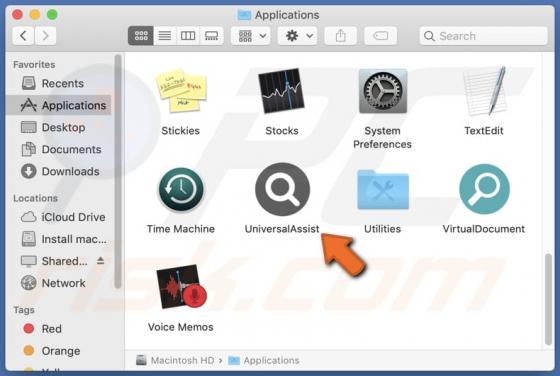This screenshot has width=560, height=376.
Task: Click Macintosh HD in the path bar
Action: click(x=175, y=360)
